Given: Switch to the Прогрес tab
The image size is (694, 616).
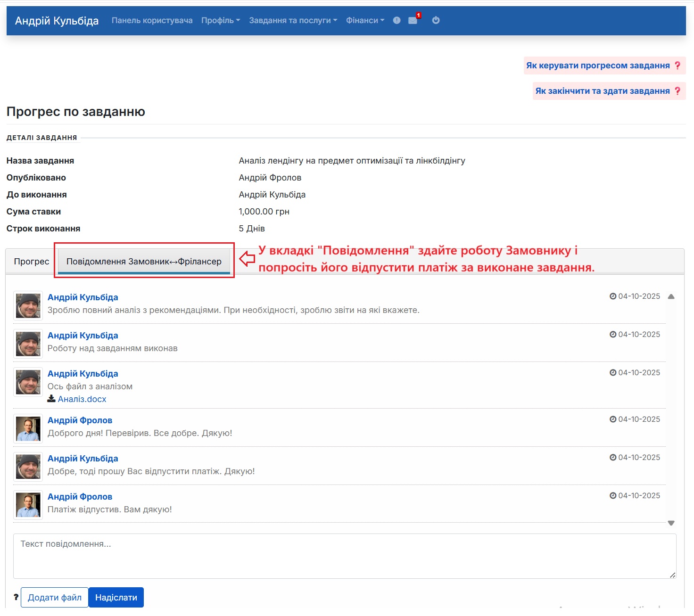Looking at the screenshot, I should pyautogui.click(x=32, y=262).
